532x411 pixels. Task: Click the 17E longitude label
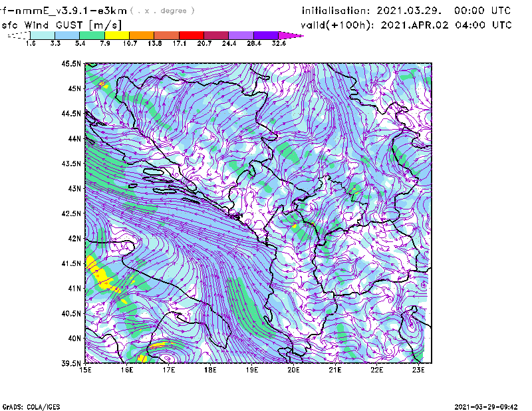coord(169,370)
